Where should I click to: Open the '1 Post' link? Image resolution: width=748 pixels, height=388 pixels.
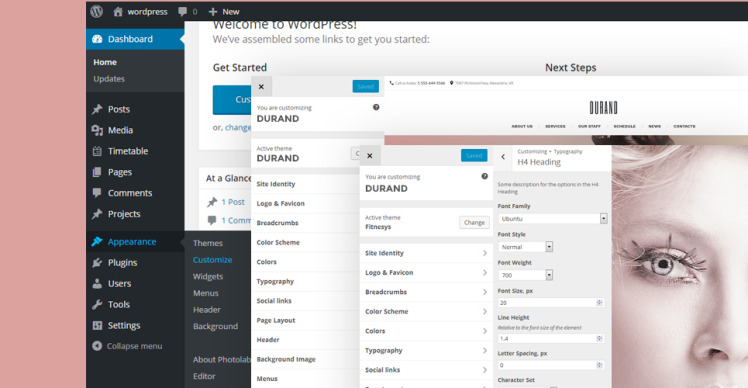click(x=233, y=202)
